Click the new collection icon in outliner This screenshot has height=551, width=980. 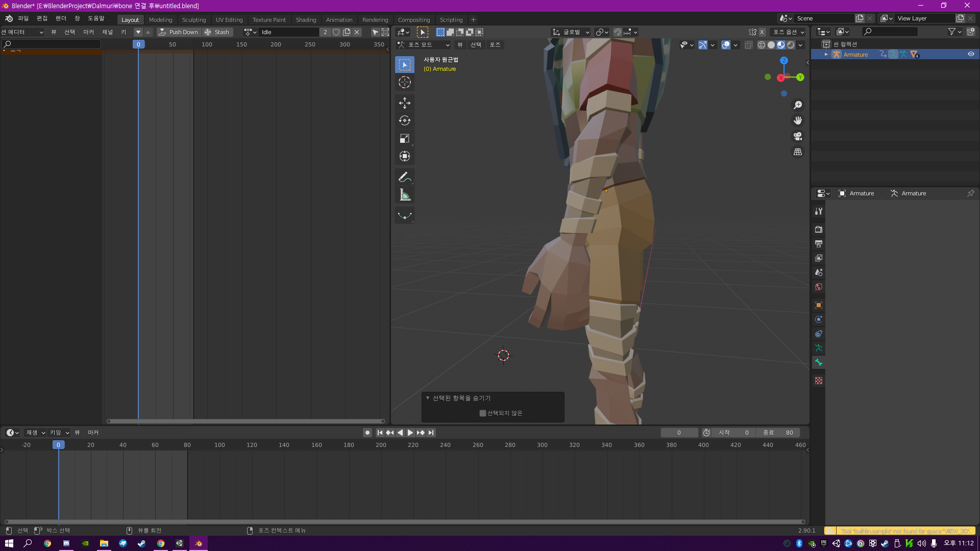[x=970, y=32]
